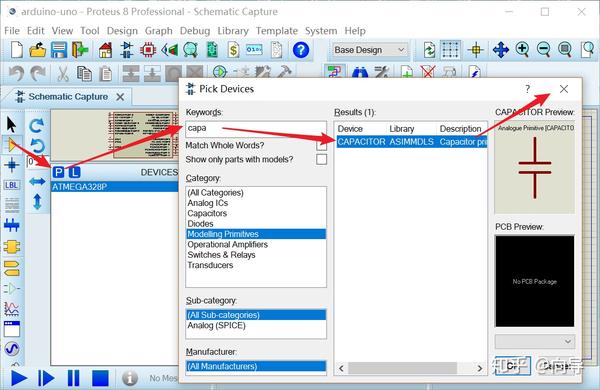Pause the simulation
The height and width of the screenshot is (390, 600).
click(73, 378)
